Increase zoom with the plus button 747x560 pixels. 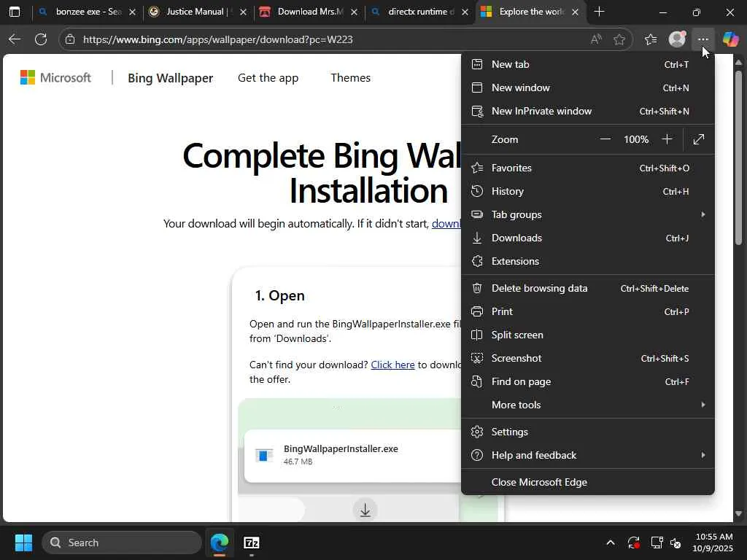pos(667,139)
